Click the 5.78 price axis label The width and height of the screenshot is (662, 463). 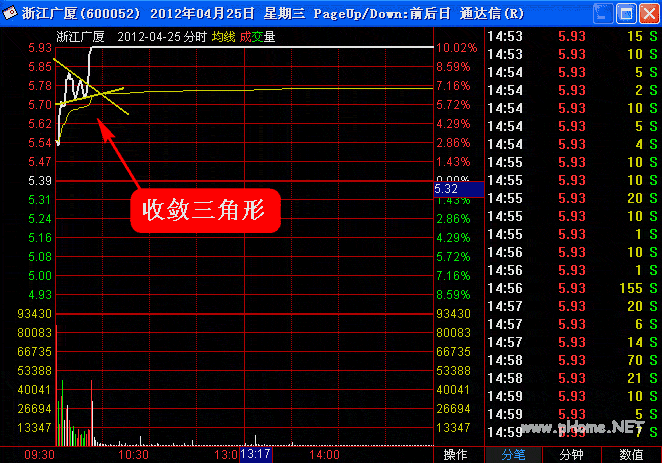(40, 86)
